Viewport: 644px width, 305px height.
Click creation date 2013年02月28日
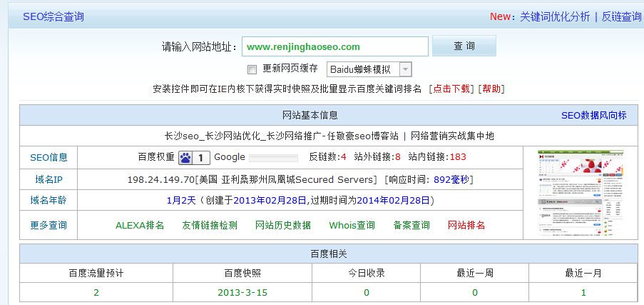click(x=270, y=201)
